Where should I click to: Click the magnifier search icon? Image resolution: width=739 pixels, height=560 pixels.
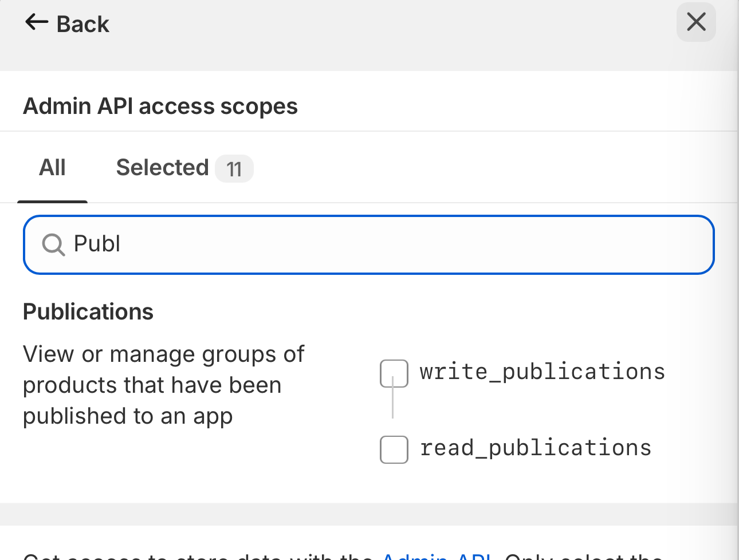pyautogui.click(x=53, y=245)
